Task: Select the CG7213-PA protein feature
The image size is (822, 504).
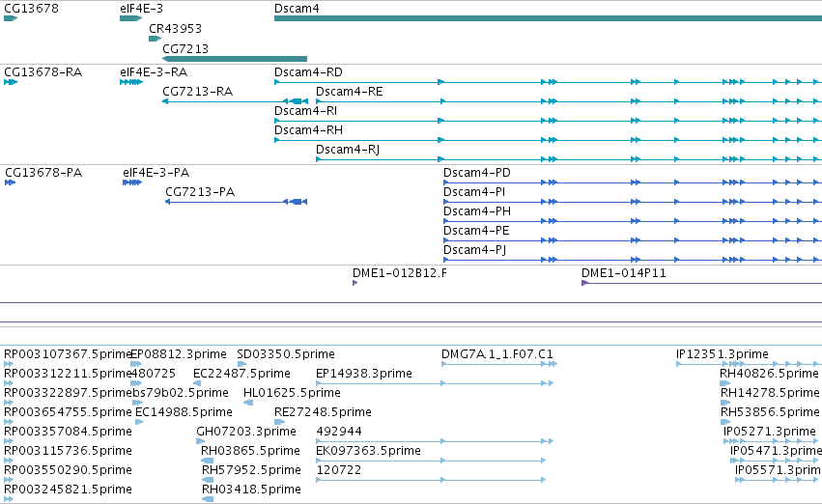Action: click(x=236, y=202)
